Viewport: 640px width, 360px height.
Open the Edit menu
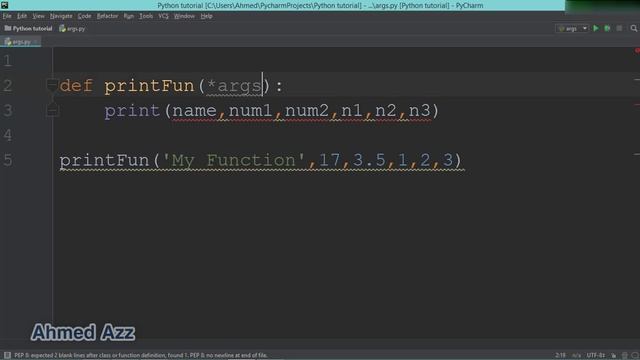22,16
